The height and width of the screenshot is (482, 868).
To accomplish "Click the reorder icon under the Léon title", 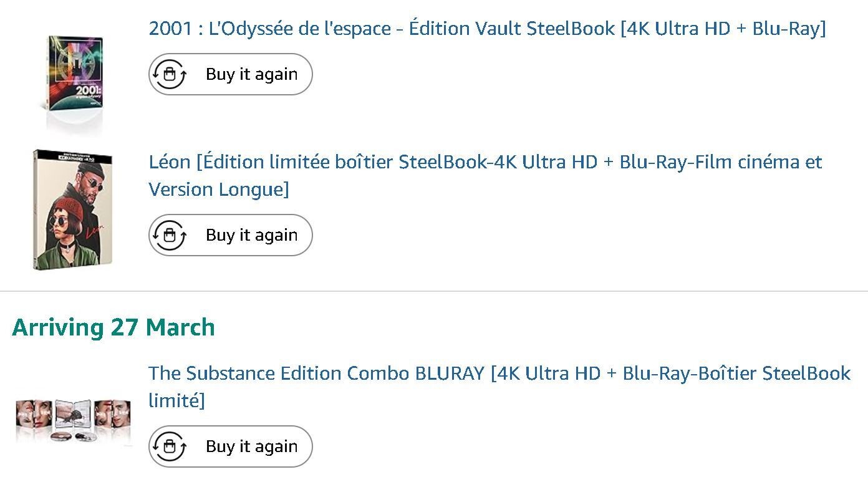I will (x=169, y=236).
